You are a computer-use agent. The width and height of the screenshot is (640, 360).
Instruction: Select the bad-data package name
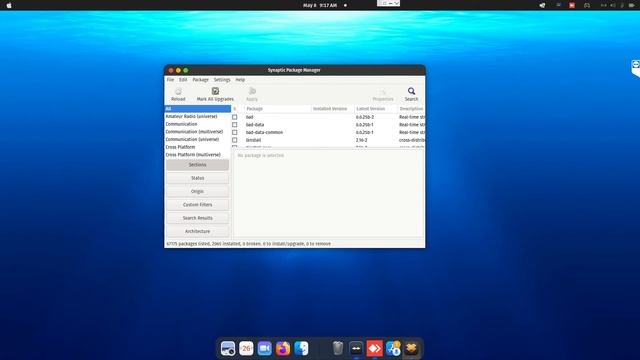click(255, 125)
